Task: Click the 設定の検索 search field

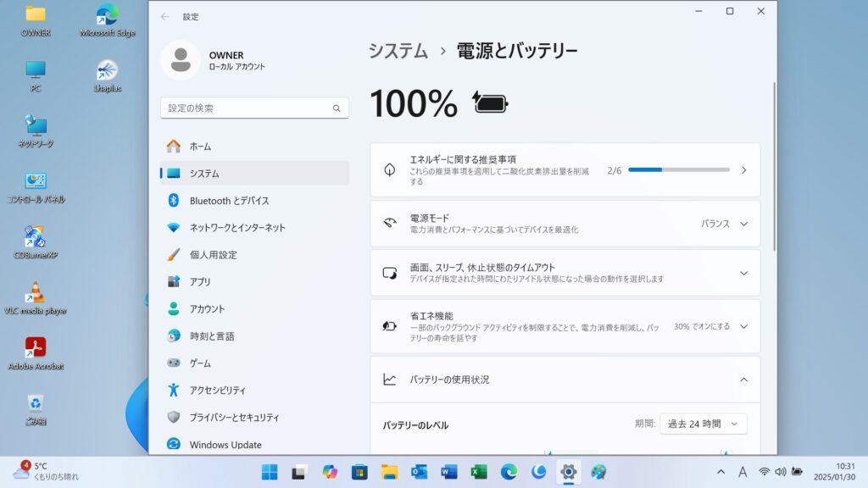Action: point(246,108)
